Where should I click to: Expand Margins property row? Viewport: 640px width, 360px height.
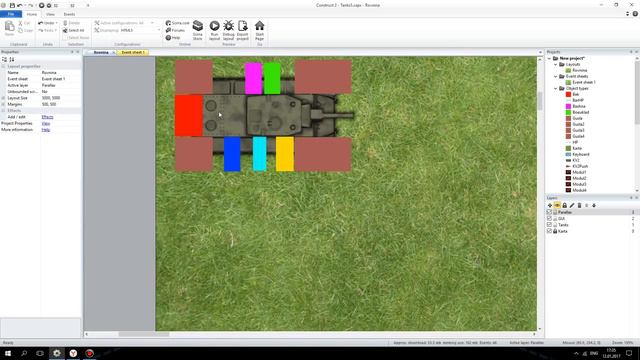[x=3, y=104]
